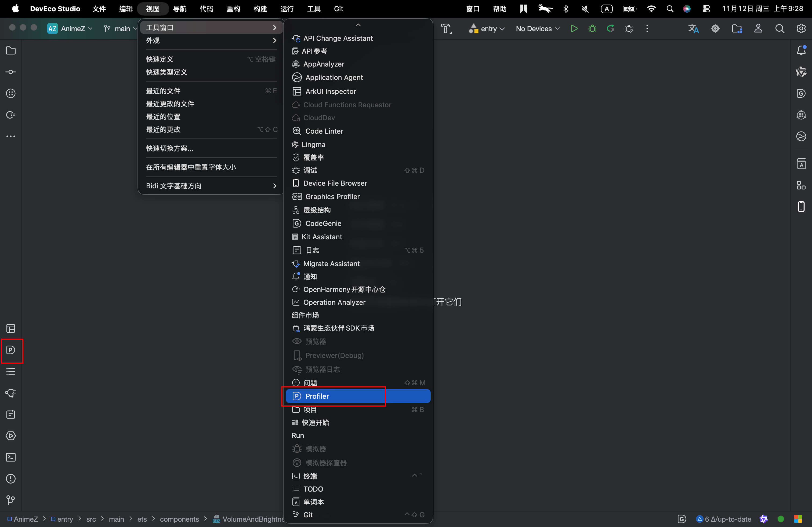Screen dimensions: 812x527
Task: Open IDE settings gear icon
Action: 801,29
